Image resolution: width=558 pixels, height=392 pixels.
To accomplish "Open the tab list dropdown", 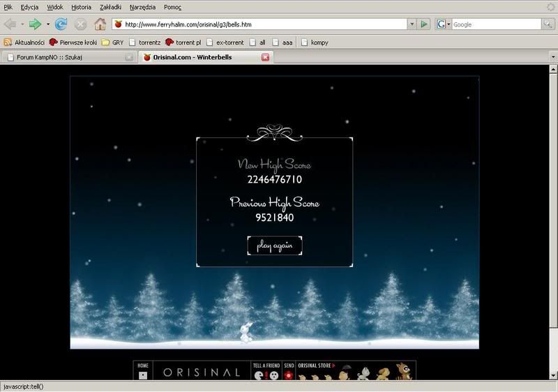I will coord(553,57).
